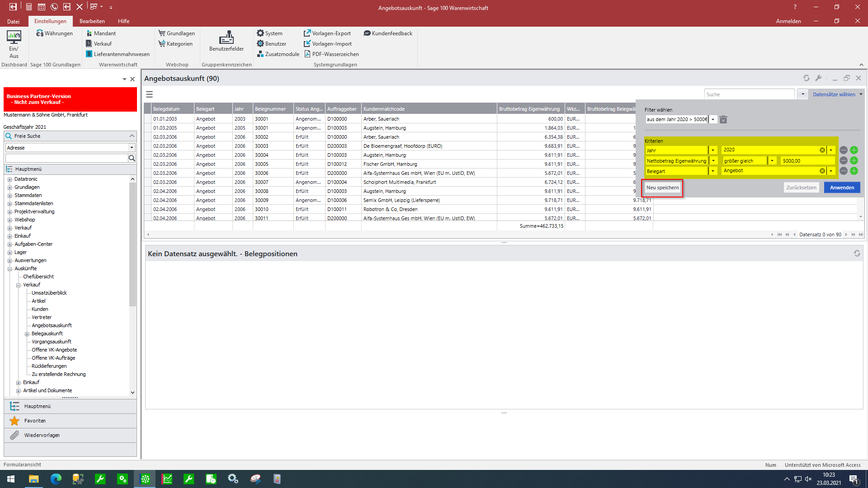Open System settings in the Systemgrundlagen group
The height and width of the screenshot is (488, 868).
click(269, 33)
